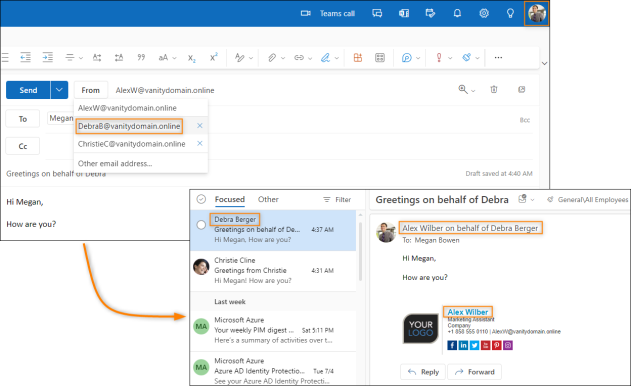Image resolution: width=631 pixels, height=386 pixels.
Task: Open My Day calendar-check icon
Action: click(x=430, y=13)
